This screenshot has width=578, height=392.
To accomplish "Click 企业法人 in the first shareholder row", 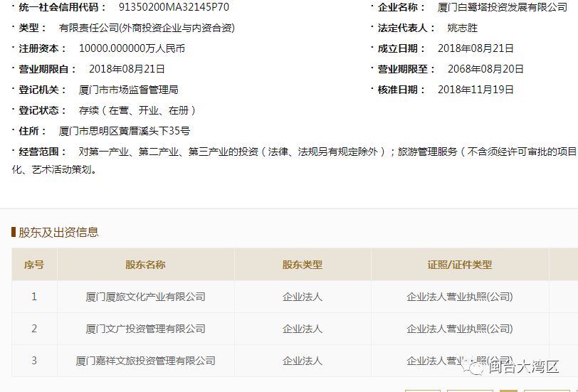I will [303, 297].
